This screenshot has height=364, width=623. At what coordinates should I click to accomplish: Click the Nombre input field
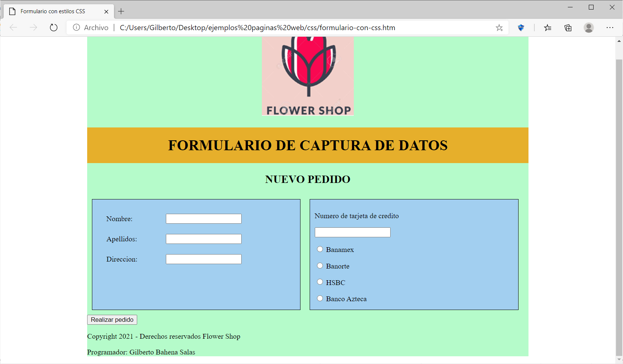pos(204,219)
